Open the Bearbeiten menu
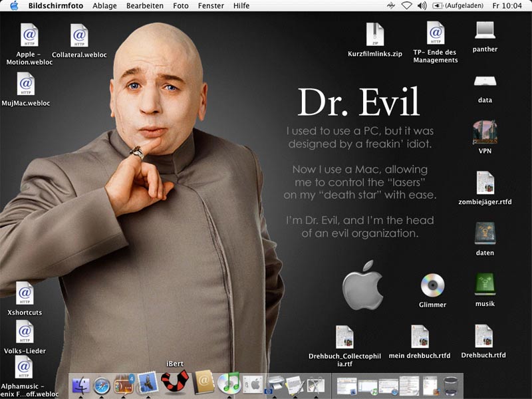Viewport: 532px width, 399px height. tap(145, 6)
